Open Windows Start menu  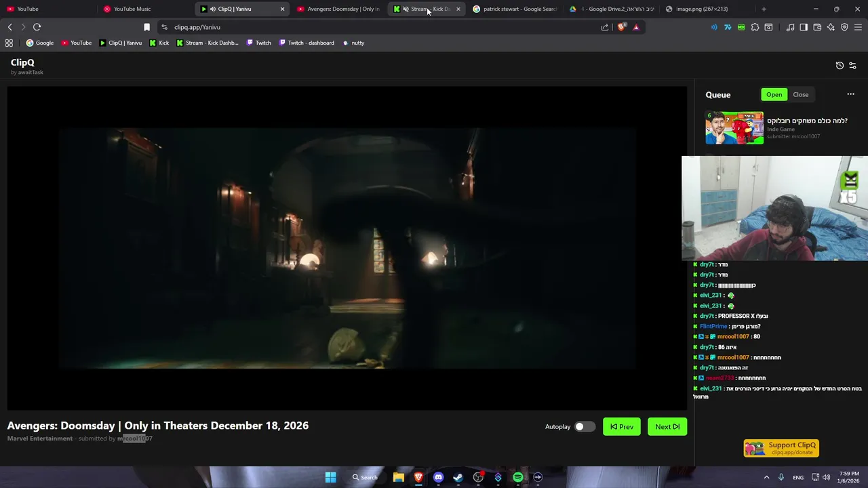(330, 477)
